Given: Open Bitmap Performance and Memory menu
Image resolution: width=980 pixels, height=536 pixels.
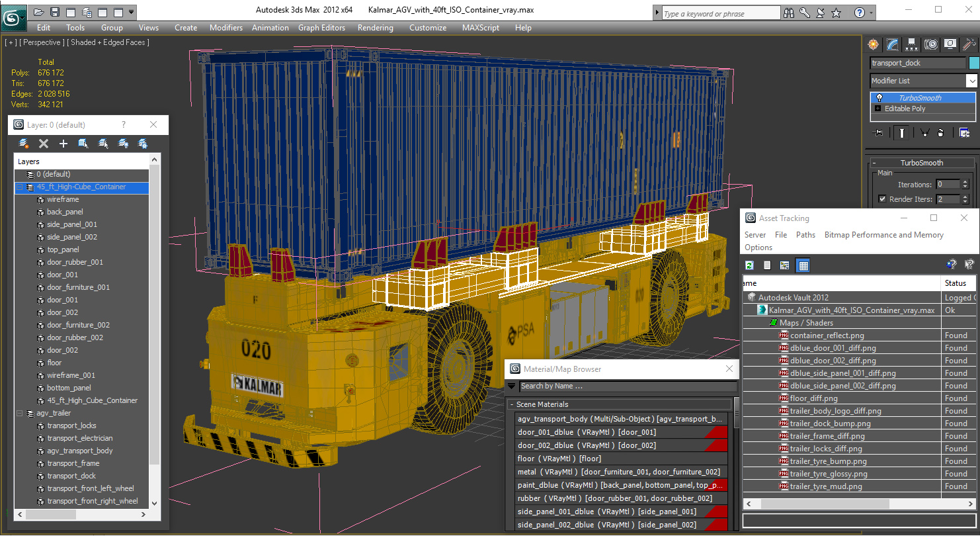Looking at the screenshot, I should coord(884,235).
